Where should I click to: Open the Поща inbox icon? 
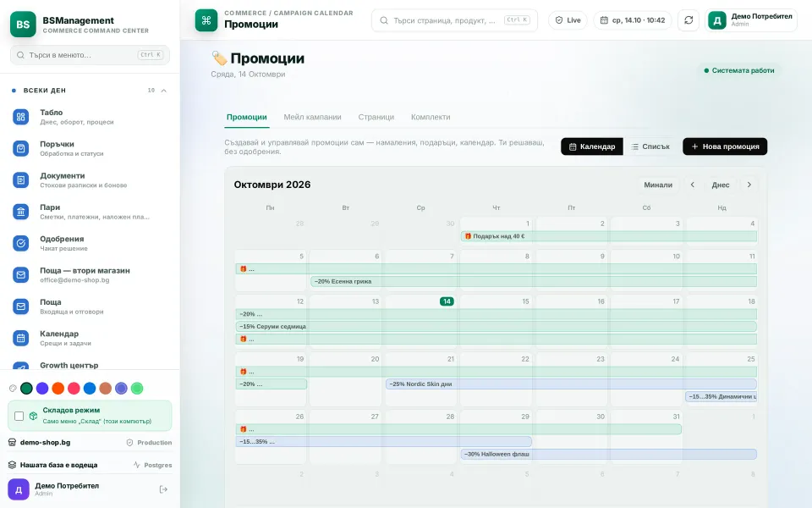tap(20, 306)
